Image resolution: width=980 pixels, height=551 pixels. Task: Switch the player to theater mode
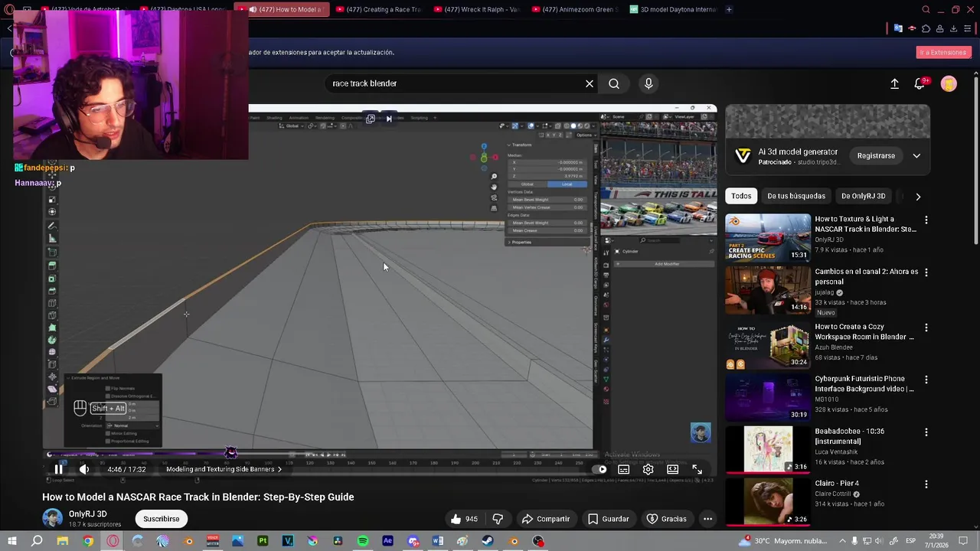pos(672,469)
